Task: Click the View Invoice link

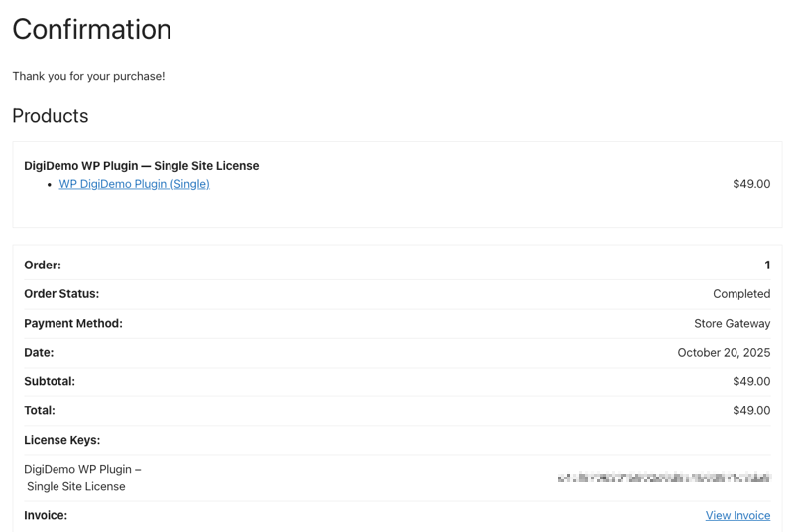Action: [x=737, y=515]
